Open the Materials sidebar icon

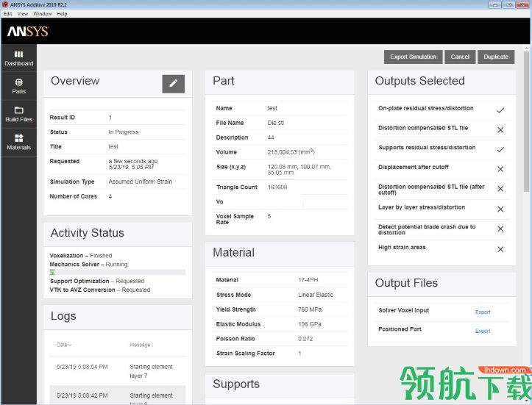(x=18, y=142)
